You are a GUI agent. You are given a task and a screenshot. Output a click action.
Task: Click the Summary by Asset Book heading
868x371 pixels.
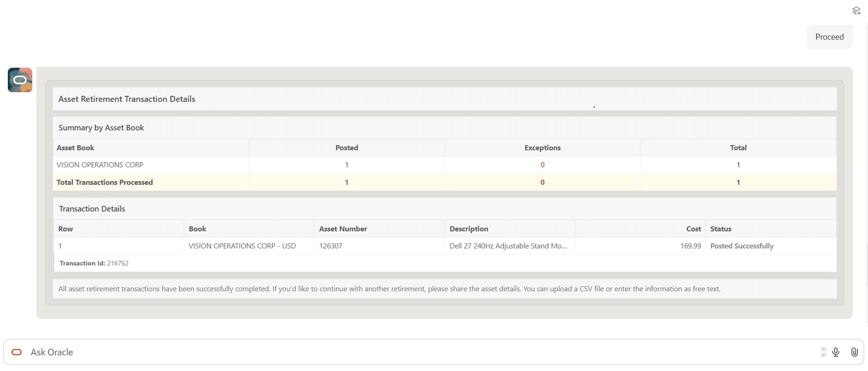[x=101, y=128]
